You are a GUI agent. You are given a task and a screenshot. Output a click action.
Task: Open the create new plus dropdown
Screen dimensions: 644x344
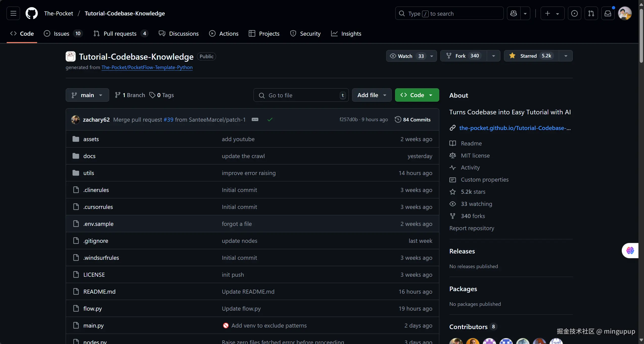click(x=552, y=13)
